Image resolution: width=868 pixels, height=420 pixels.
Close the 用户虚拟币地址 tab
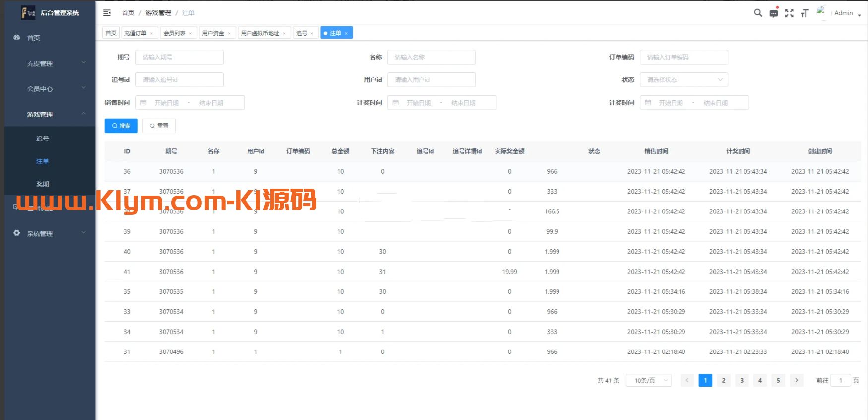point(284,33)
